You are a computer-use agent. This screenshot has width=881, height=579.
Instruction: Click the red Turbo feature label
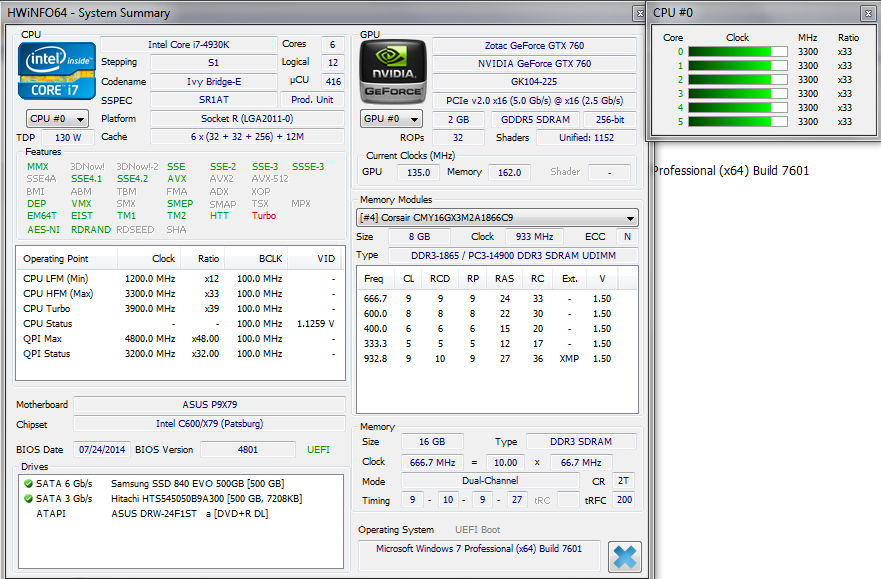point(264,216)
